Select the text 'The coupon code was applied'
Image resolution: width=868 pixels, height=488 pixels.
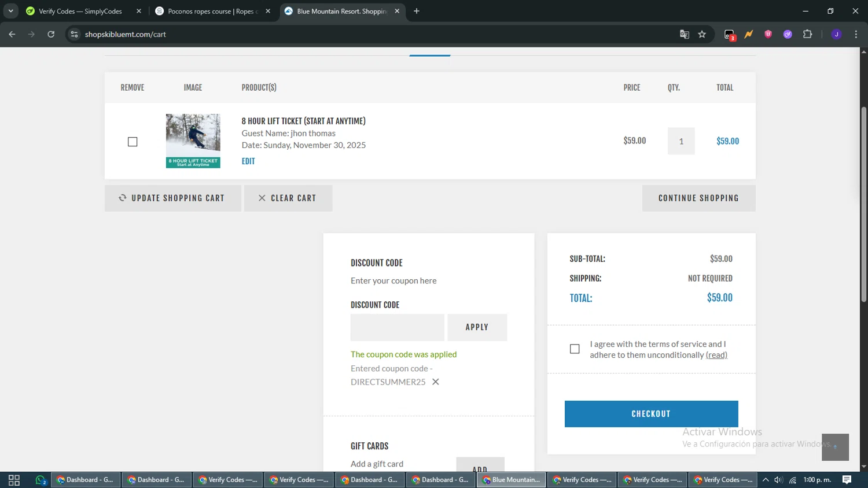404,354
